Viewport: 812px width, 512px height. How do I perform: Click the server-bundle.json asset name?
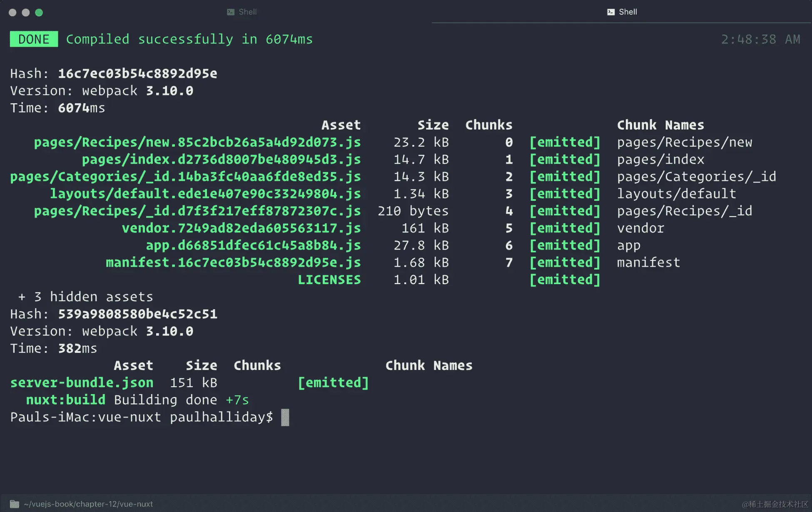click(x=82, y=383)
